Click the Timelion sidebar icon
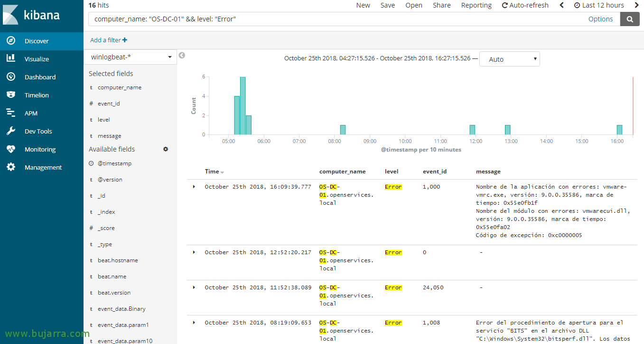 coord(11,95)
